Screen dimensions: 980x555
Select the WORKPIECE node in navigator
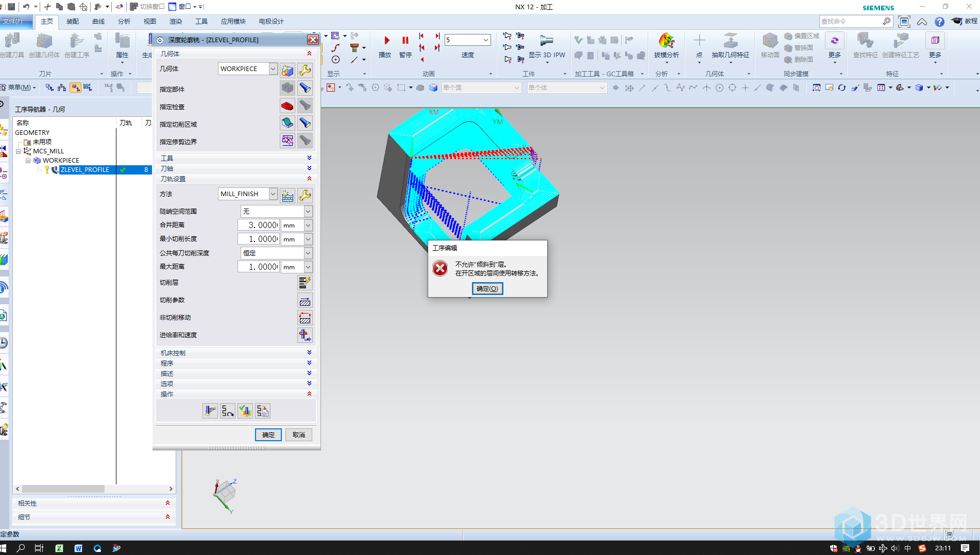tap(61, 160)
